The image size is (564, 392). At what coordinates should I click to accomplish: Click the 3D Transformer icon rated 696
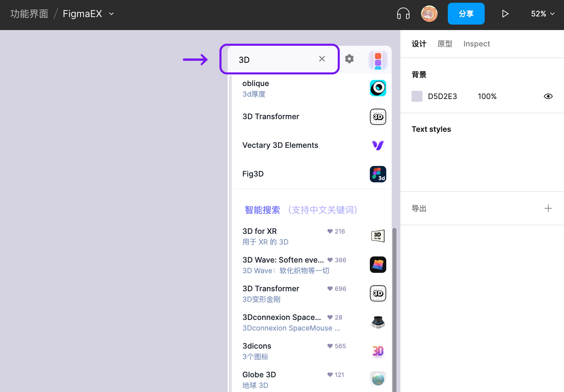coord(378,293)
